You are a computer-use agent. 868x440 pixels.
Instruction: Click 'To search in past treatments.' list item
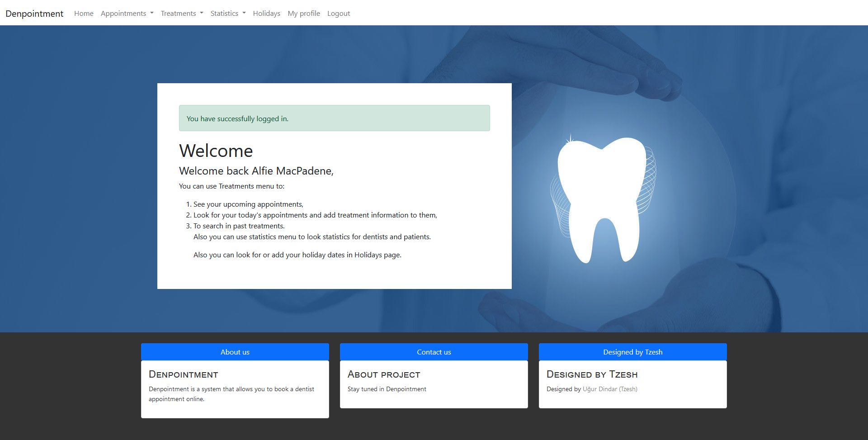point(239,226)
